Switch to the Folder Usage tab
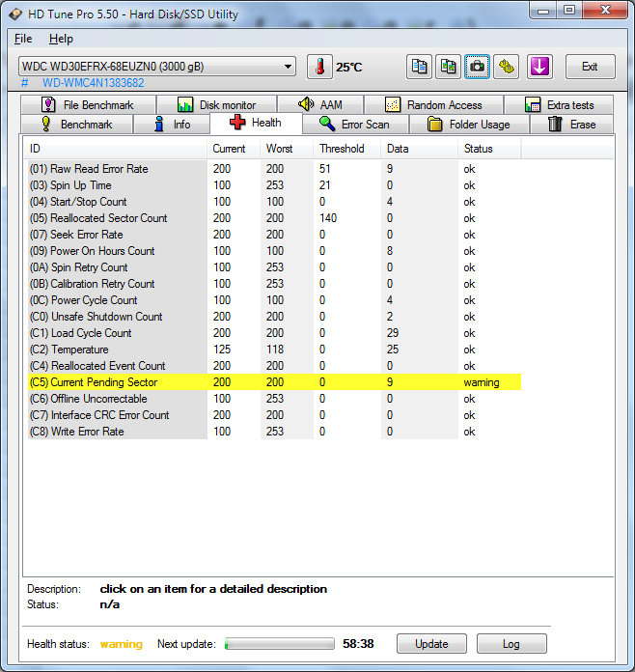Image resolution: width=635 pixels, height=672 pixels. pos(469,125)
